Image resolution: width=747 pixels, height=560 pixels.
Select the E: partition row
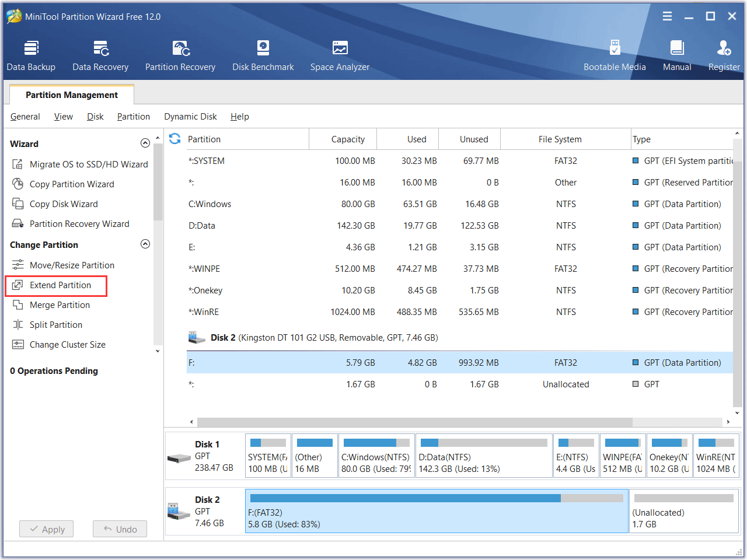pyautogui.click(x=459, y=247)
